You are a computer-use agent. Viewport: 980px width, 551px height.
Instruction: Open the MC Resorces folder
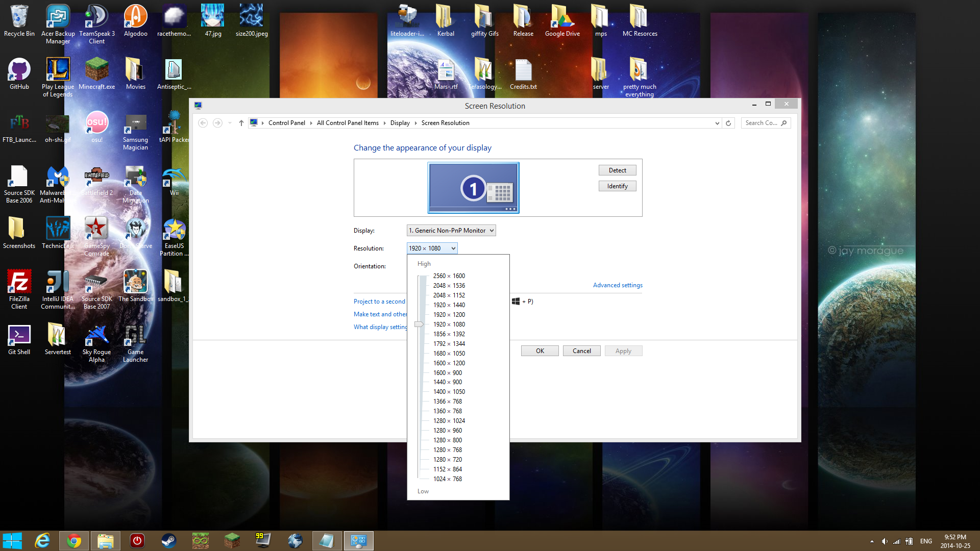[x=640, y=21]
